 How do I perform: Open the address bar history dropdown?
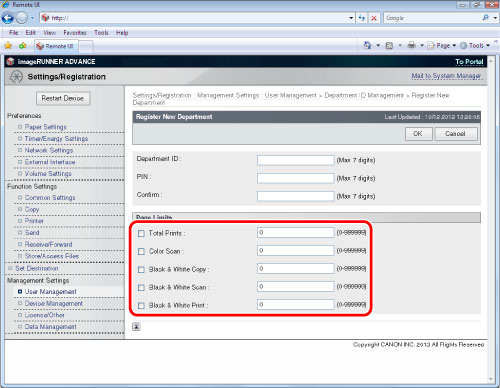pos(351,18)
